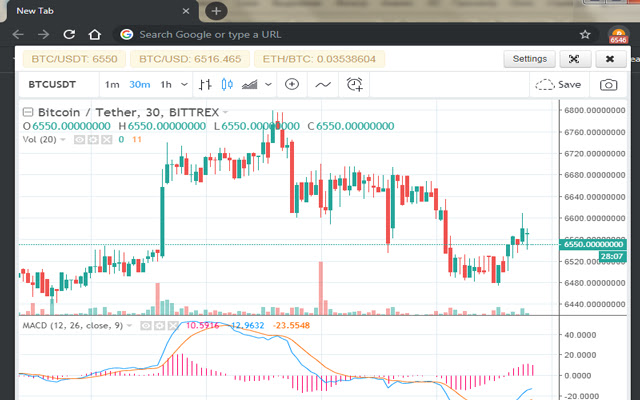Click the ETH/BTC: 0.03538604 ticker
The image size is (640, 400).
click(x=319, y=59)
